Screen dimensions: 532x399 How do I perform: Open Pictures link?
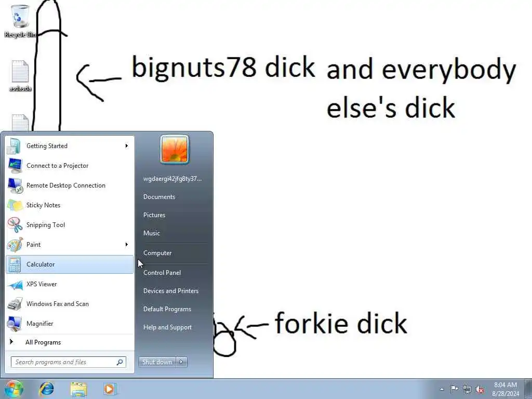(x=154, y=215)
